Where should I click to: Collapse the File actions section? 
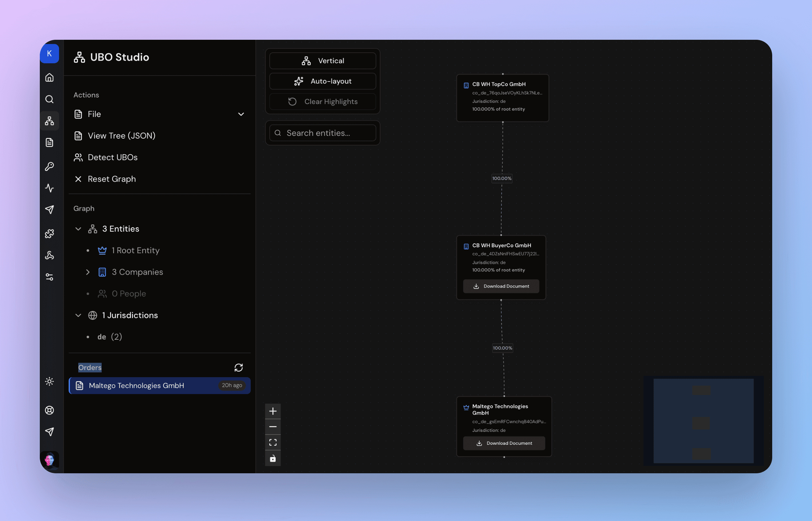(x=241, y=114)
